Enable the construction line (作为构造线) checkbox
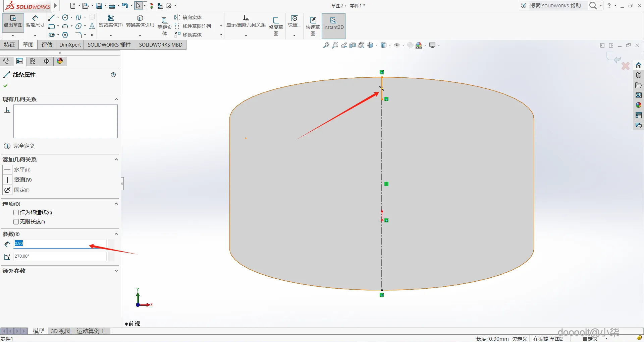The image size is (644, 342). click(x=16, y=212)
